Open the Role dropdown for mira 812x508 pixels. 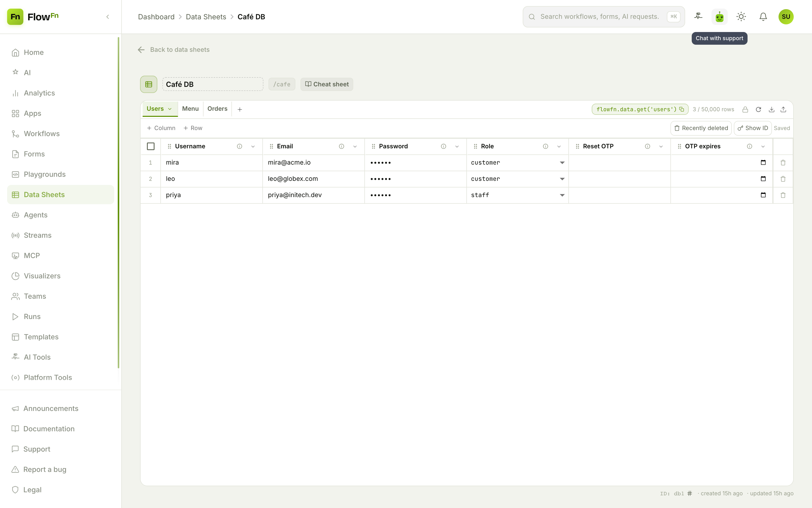point(562,163)
